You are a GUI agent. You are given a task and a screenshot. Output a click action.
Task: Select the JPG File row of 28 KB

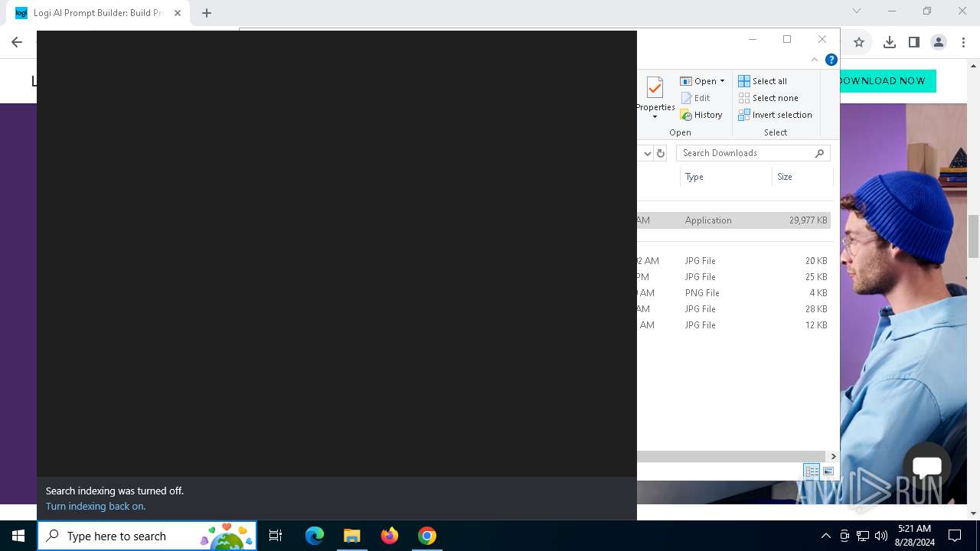point(734,309)
